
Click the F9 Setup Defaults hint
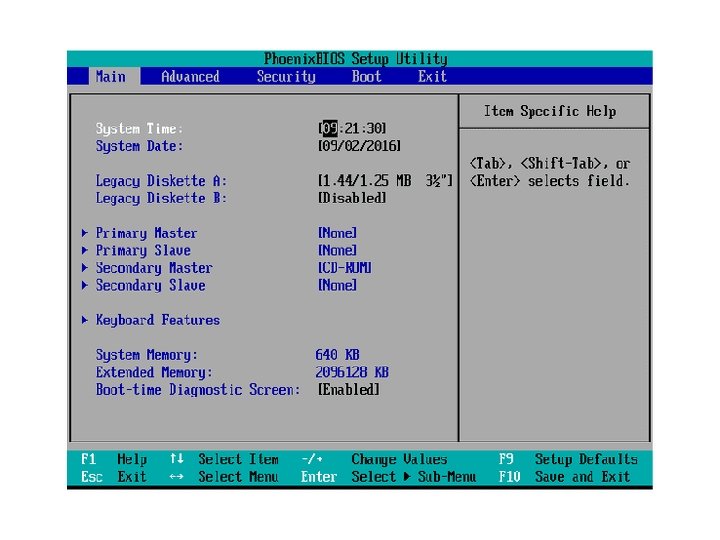(568, 459)
